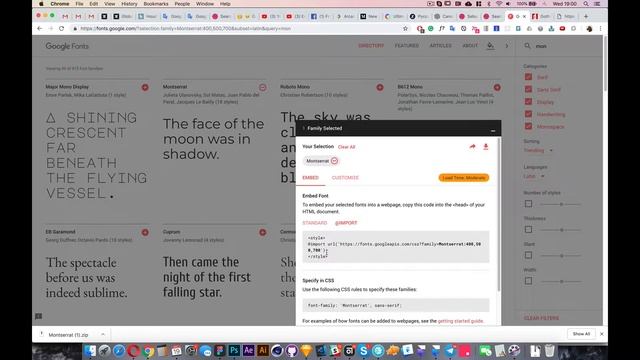Click the browser address bar URL

click(186, 29)
